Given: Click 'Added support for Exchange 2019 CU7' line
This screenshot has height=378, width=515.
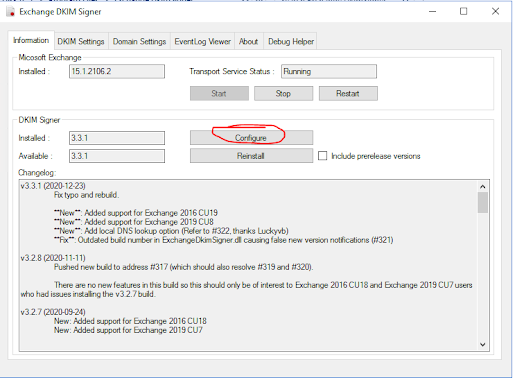Looking at the screenshot, I should point(128,330).
